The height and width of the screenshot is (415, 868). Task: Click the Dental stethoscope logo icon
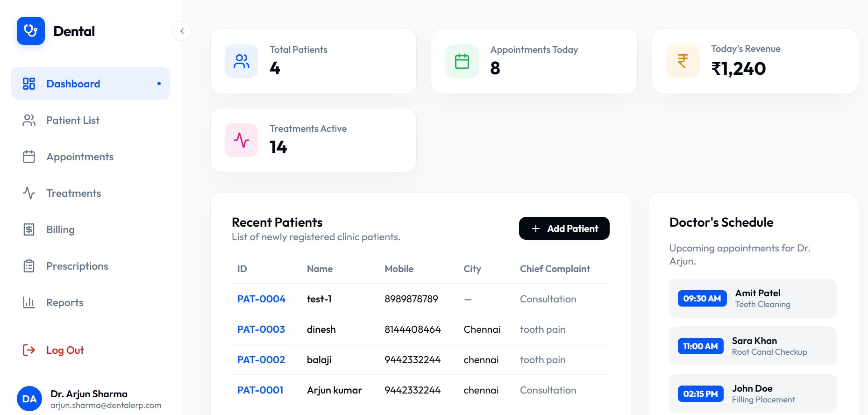31,31
